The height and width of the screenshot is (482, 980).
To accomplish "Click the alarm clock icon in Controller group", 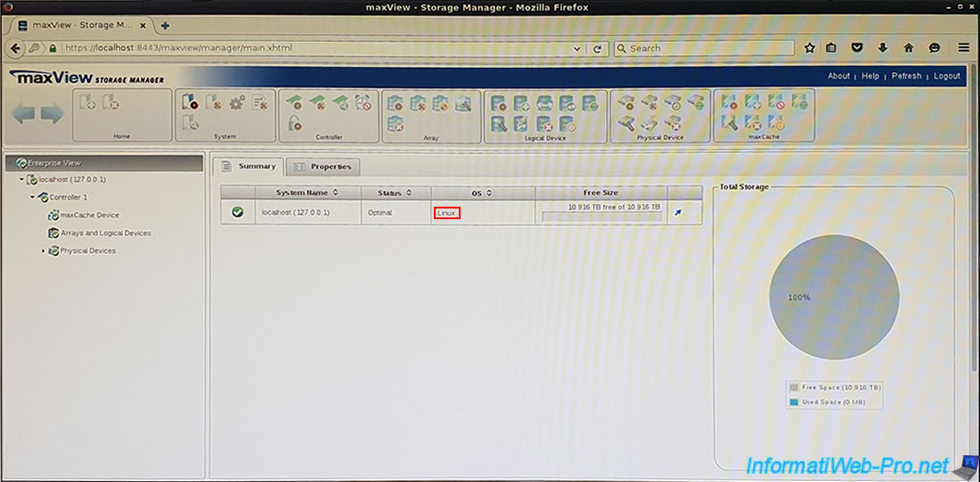I will tap(363, 103).
